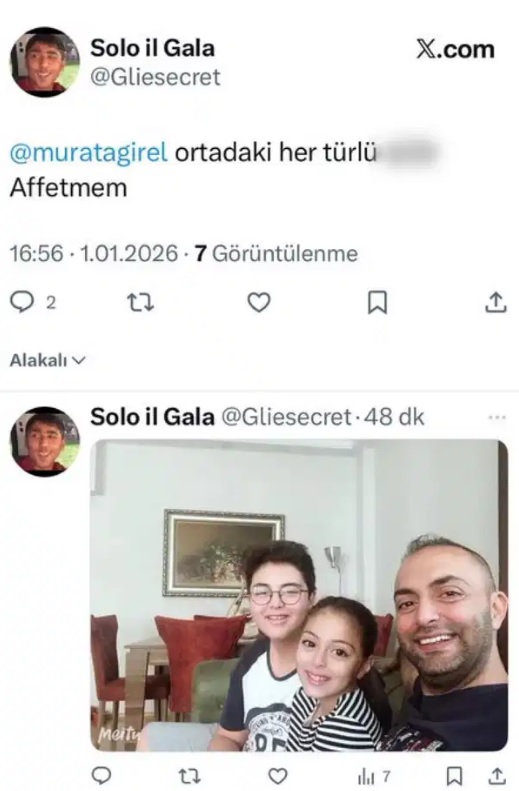Open the 48 dk timestamp link
The height and width of the screenshot is (791, 519).
point(394,417)
